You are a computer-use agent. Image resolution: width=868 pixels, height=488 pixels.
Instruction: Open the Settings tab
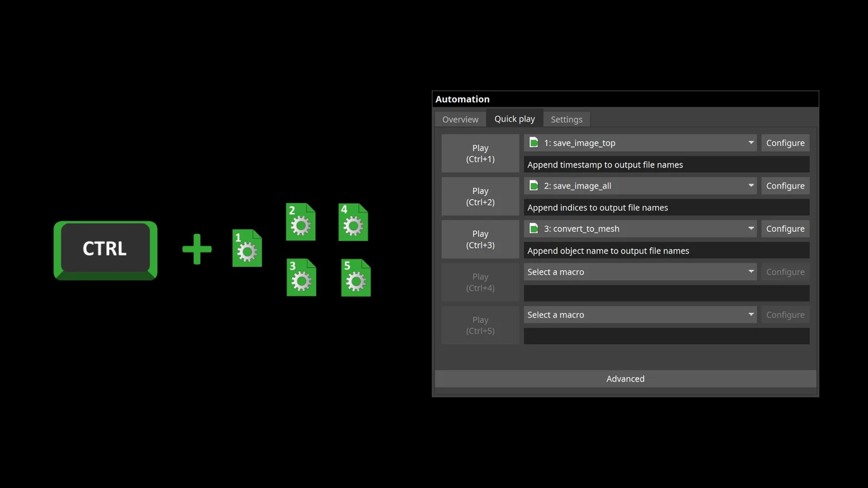tap(567, 119)
